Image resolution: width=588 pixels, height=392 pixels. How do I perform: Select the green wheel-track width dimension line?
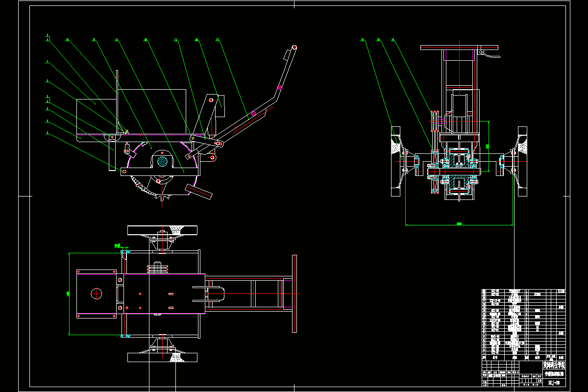click(459, 225)
